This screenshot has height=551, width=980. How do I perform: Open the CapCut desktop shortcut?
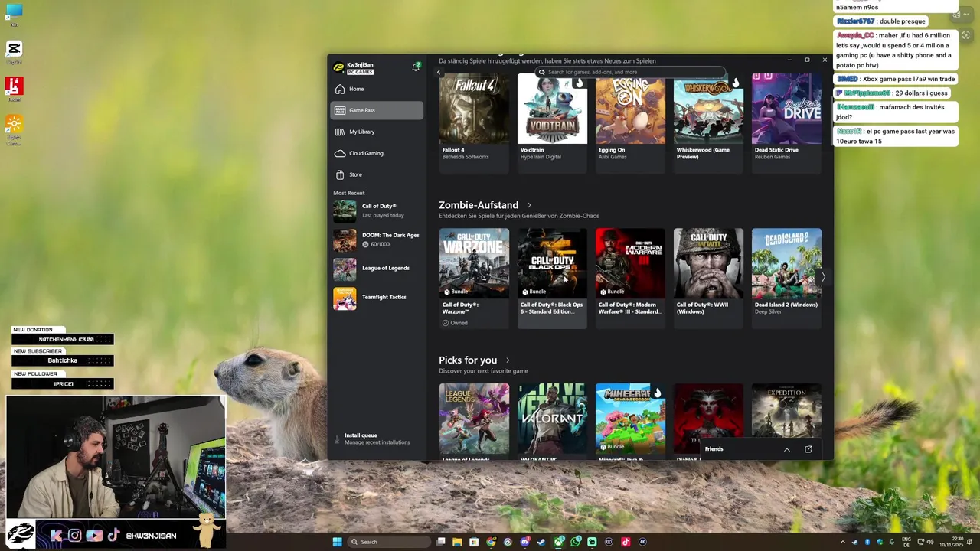(14, 52)
